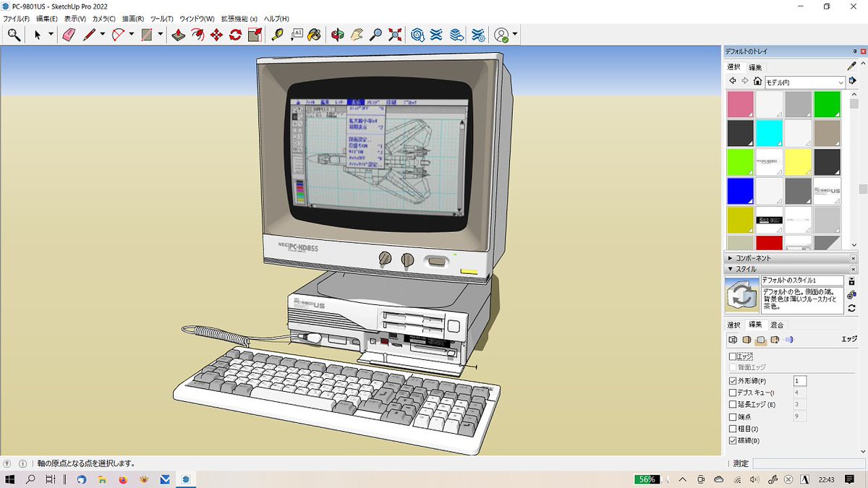
Task: Pick the eyedropper sample paint tool
Action: click(x=851, y=67)
